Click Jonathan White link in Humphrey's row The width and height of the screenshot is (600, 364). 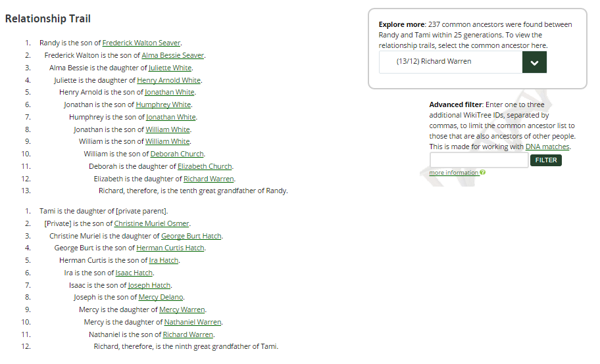(170, 117)
